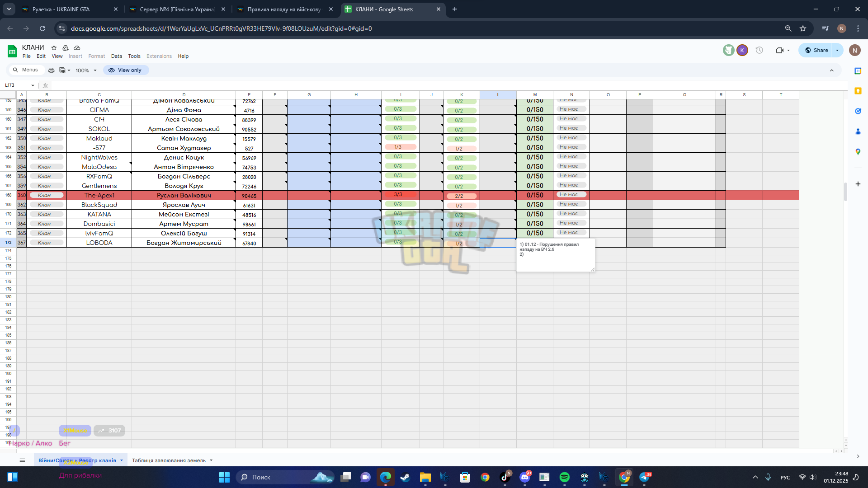
Task: Click the Windows Поиск search box
Action: pyautogui.click(x=285, y=477)
